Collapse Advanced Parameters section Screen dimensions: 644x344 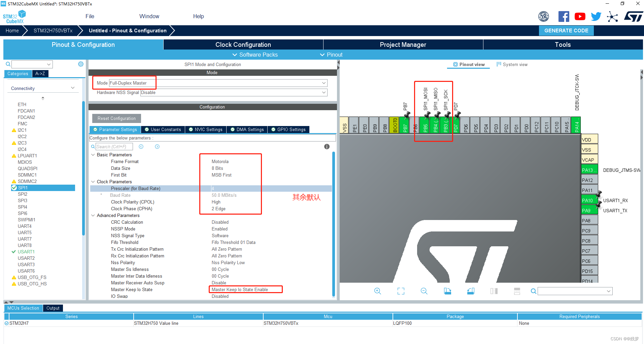point(93,215)
